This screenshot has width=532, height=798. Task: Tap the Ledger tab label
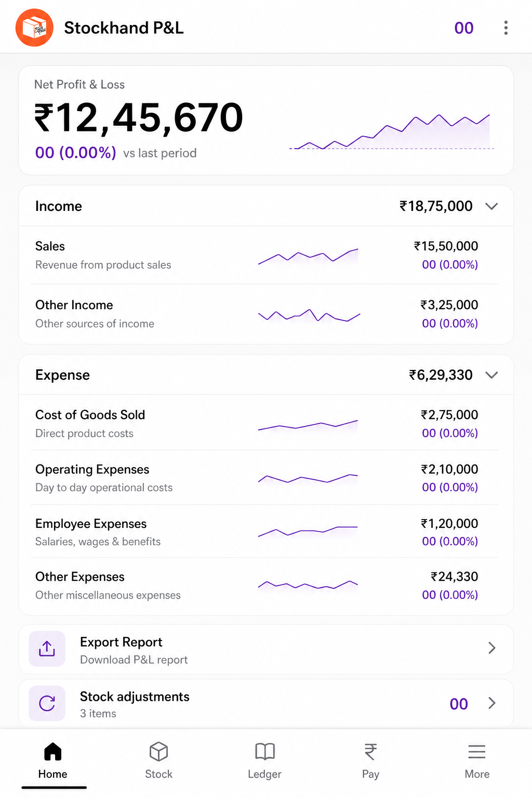click(x=264, y=774)
